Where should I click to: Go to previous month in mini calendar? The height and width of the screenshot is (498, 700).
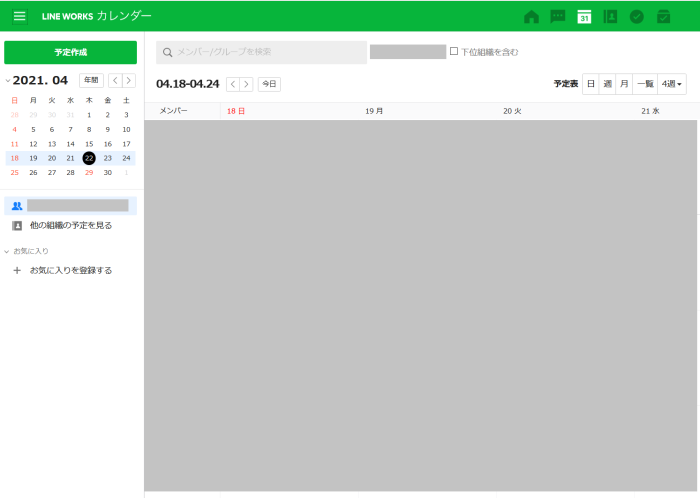point(116,80)
